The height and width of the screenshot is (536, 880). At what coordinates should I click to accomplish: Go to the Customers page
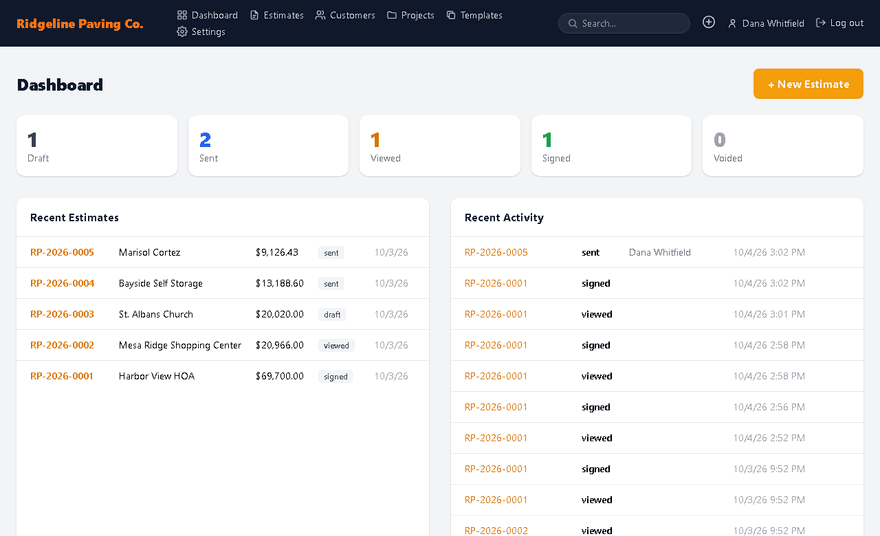pyautogui.click(x=345, y=15)
